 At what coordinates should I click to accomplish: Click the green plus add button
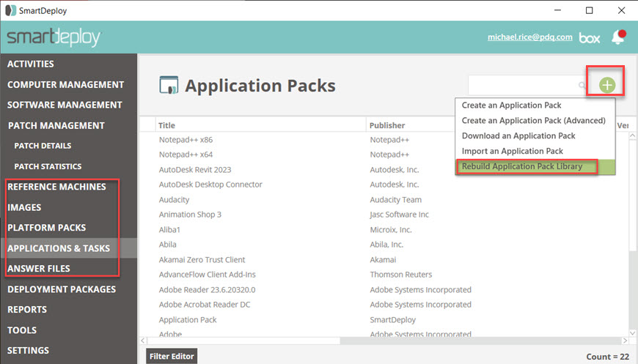(607, 85)
